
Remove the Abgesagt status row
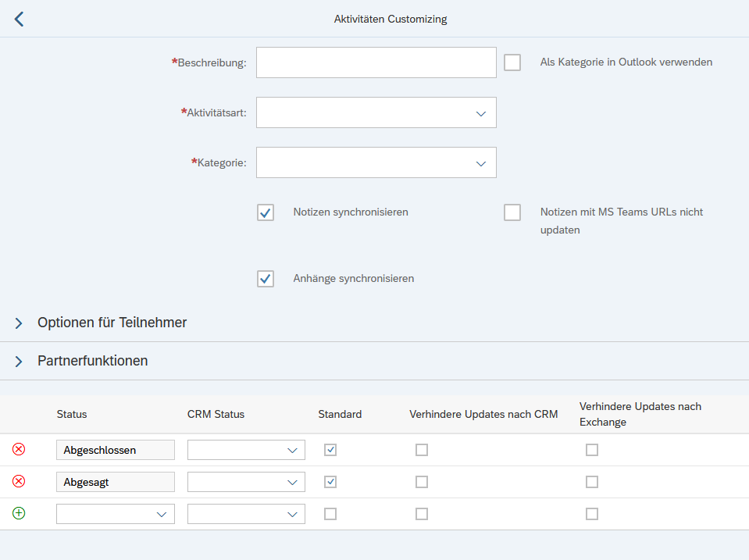click(x=19, y=481)
